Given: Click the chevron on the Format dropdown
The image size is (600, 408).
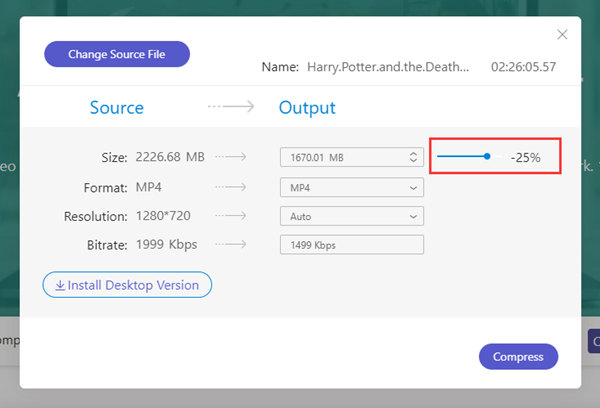Looking at the screenshot, I should (414, 187).
